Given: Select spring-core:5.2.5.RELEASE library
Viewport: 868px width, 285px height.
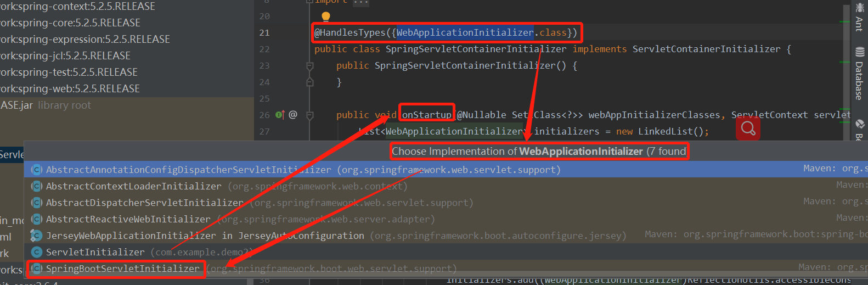Looking at the screenshot, I should 70,23.
